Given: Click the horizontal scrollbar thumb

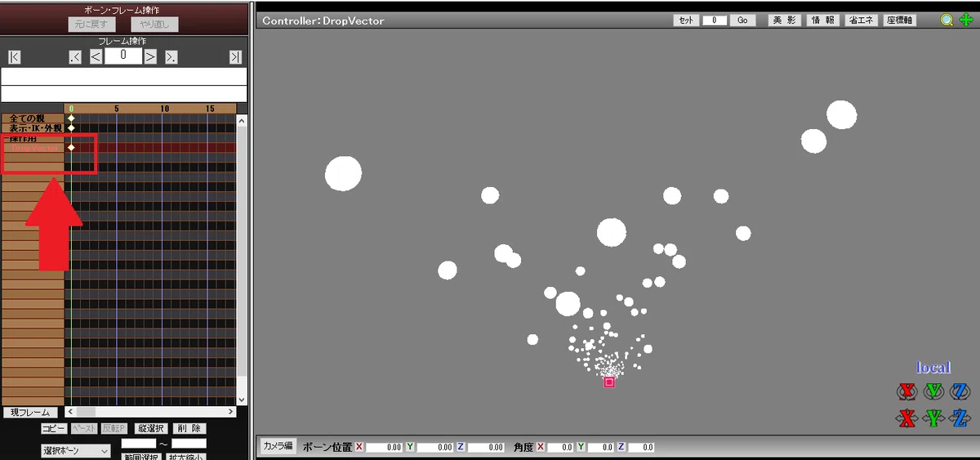Looking at the screenshot, I should (85, 412).
